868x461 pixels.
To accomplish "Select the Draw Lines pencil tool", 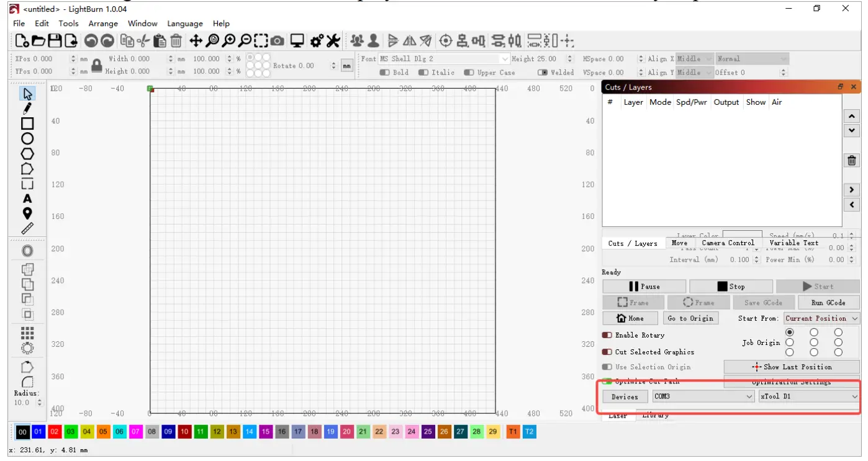I will click(27, 109).
